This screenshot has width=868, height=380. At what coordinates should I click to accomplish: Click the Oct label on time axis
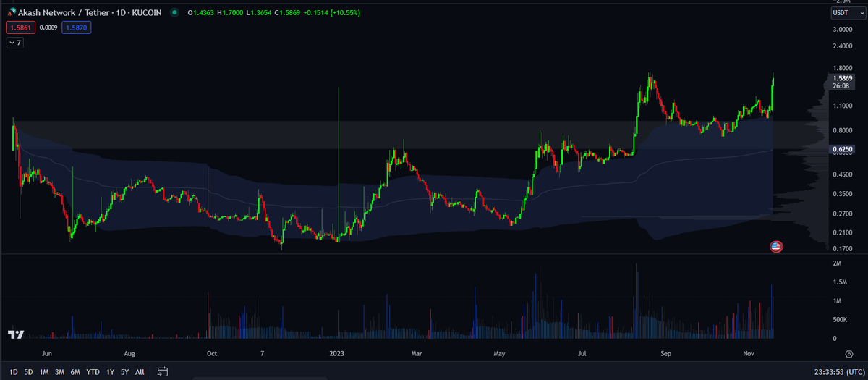pos(212,354)
